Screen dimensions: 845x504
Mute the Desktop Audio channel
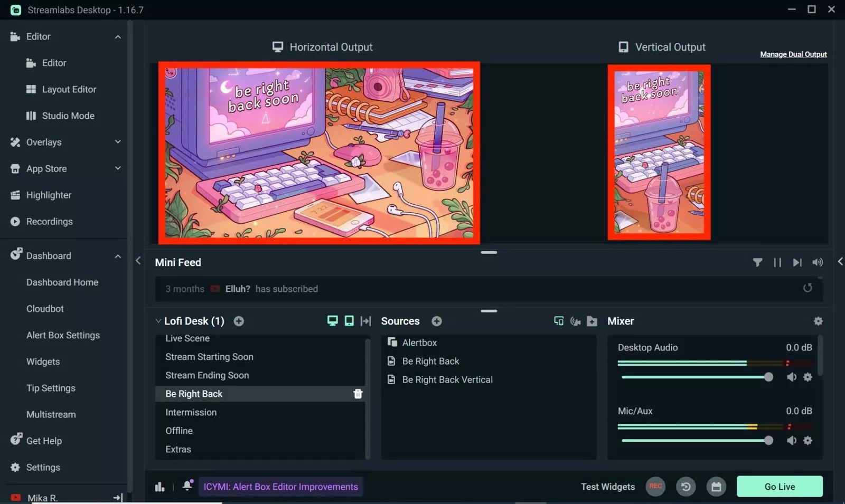tap(792, 377)
